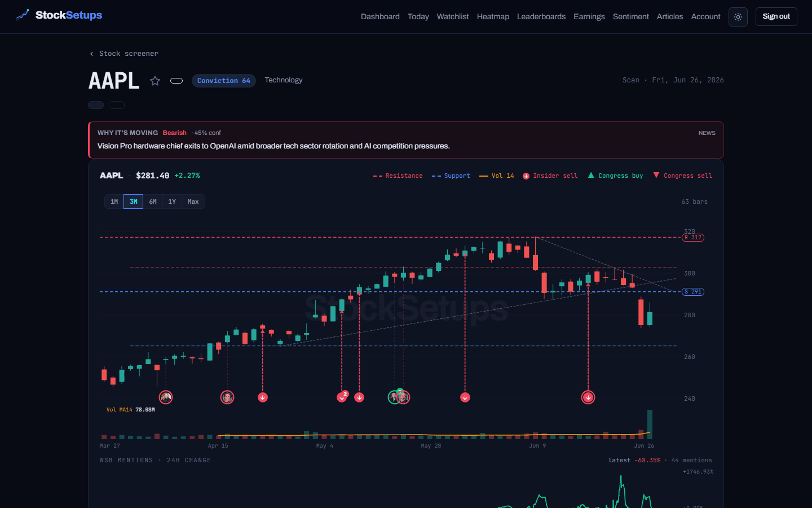
Task: Click the Sign out button
Action: coord(776,16)
